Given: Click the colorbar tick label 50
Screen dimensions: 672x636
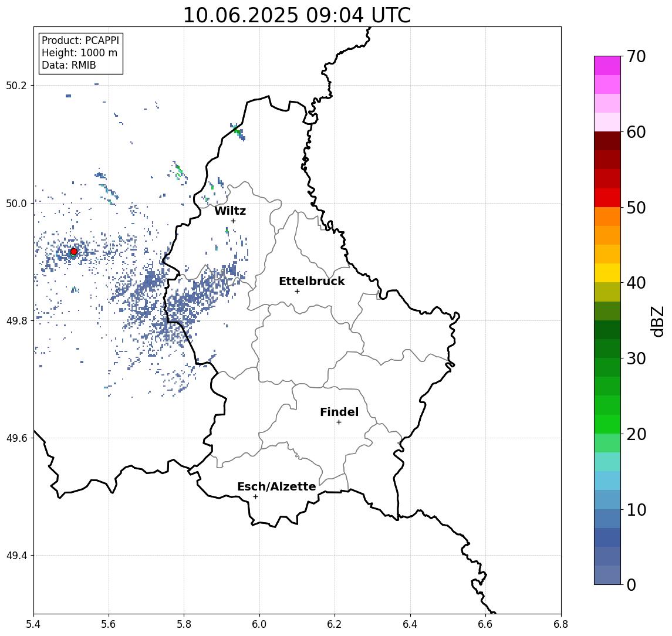Looking at the screenshot, I should click(x=636, y=208).
